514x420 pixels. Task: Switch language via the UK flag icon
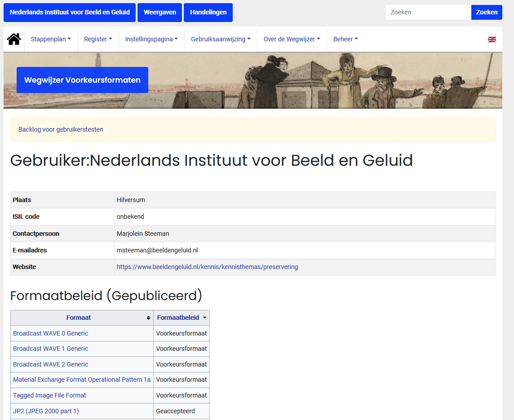pyautogui.click(x=492, y=40)
